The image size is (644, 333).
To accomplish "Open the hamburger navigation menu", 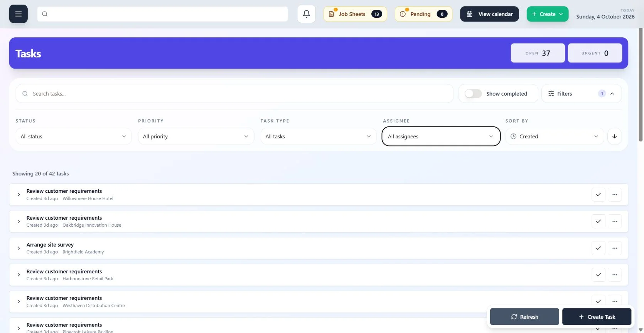I will (x=19, y=14).
